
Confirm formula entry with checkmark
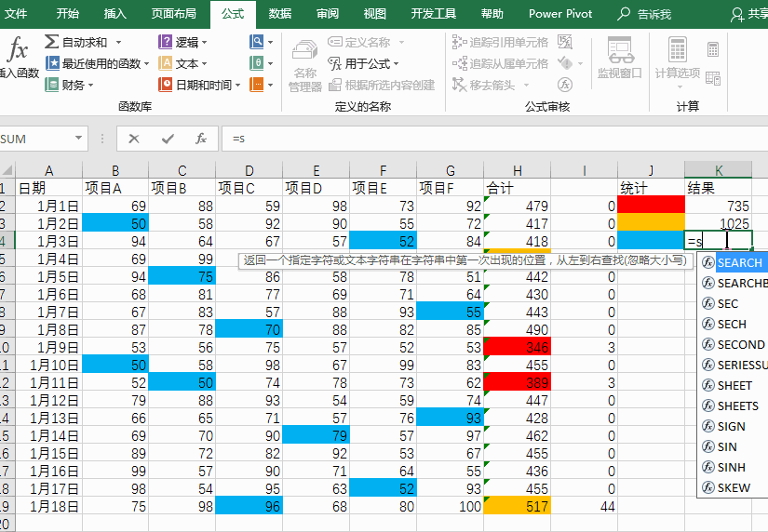click(x=168, y=139)
